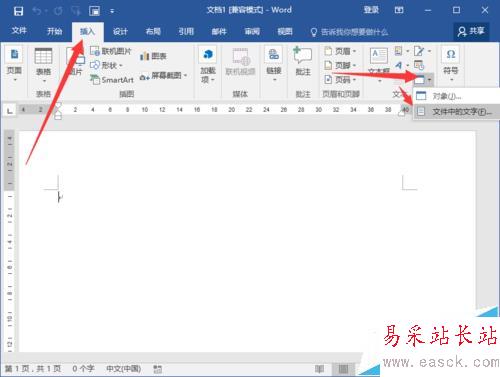This screenshot has height=377, width=500.
Task: Click the first line indent marker on ruler
Action: (58, 106)
